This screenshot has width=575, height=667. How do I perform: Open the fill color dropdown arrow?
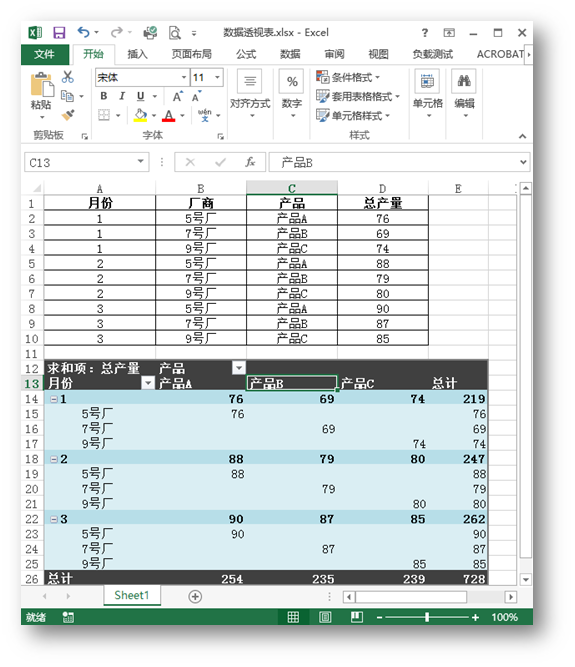pyautogui.click(x=154, y=115)
